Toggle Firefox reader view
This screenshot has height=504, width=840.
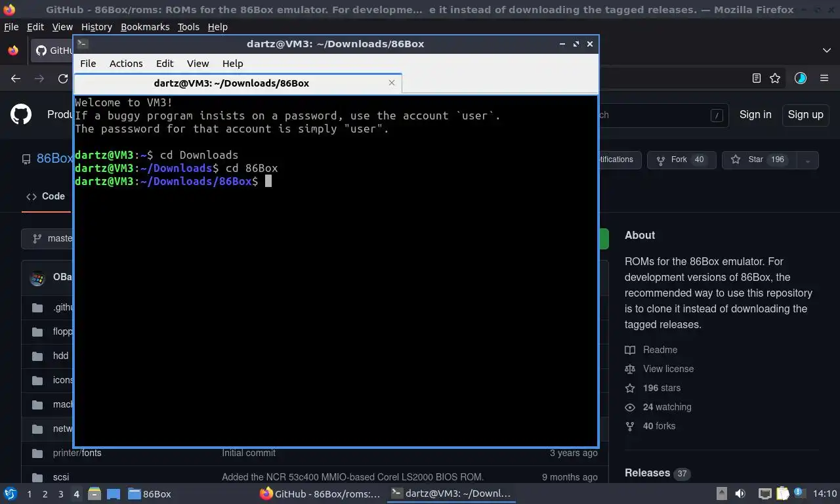tap(757, 78)
